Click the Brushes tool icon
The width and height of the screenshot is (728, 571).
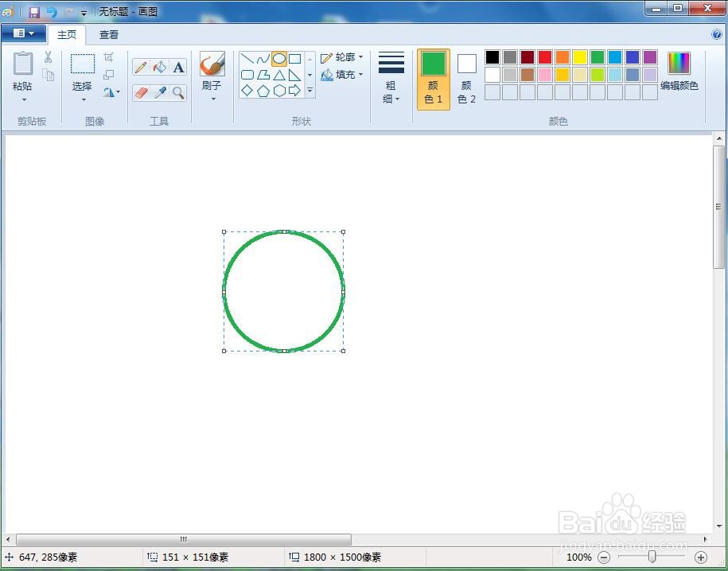212,64
